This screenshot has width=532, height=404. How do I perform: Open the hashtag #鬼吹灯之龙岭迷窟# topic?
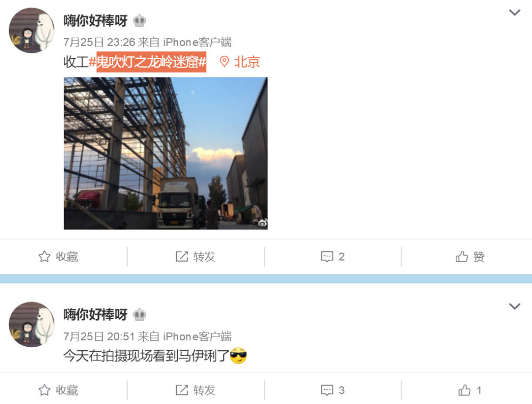[x=147, y=62]
